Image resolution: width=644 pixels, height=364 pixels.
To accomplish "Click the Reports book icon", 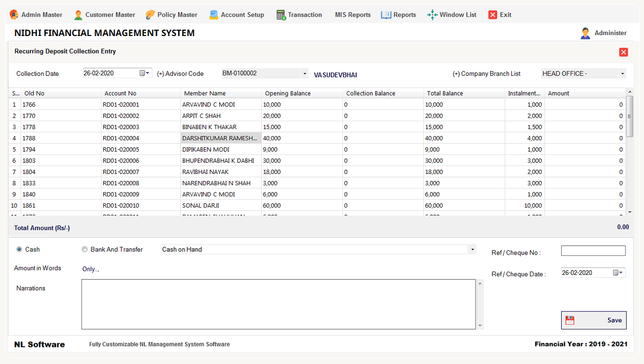I will 386,15.
